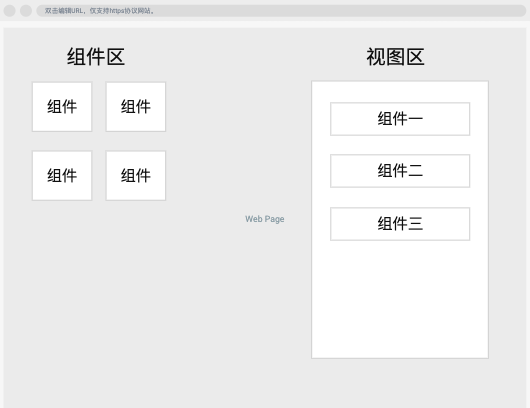Screen dimensions: 530x408
Task: Click the 组件三 item in the view panel
Action: coord(400,224)
